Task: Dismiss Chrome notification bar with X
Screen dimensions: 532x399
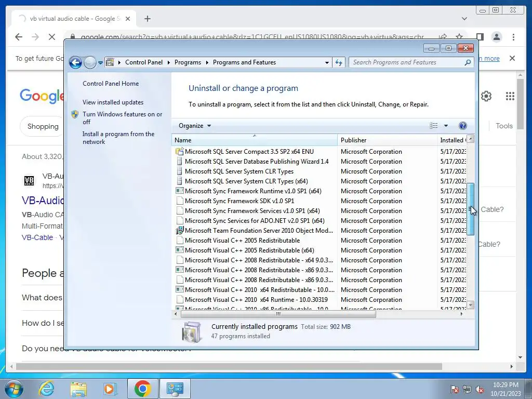Action: pos(512,58)
